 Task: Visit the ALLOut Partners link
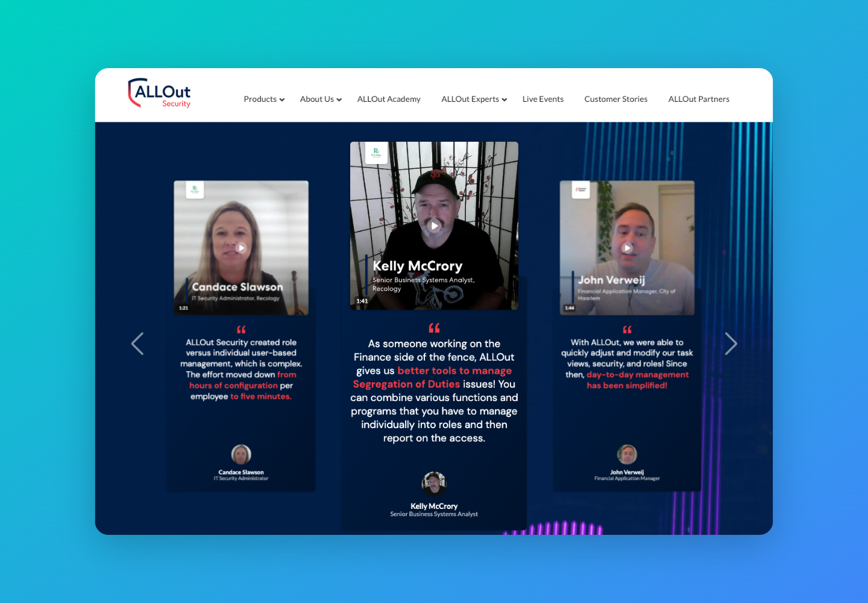pos(699,99)
